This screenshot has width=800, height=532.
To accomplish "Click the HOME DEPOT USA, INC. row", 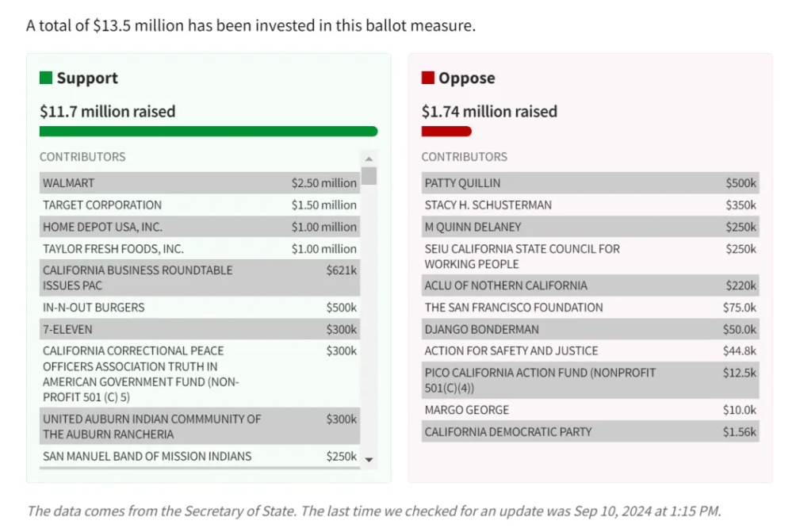I will 200,227.
